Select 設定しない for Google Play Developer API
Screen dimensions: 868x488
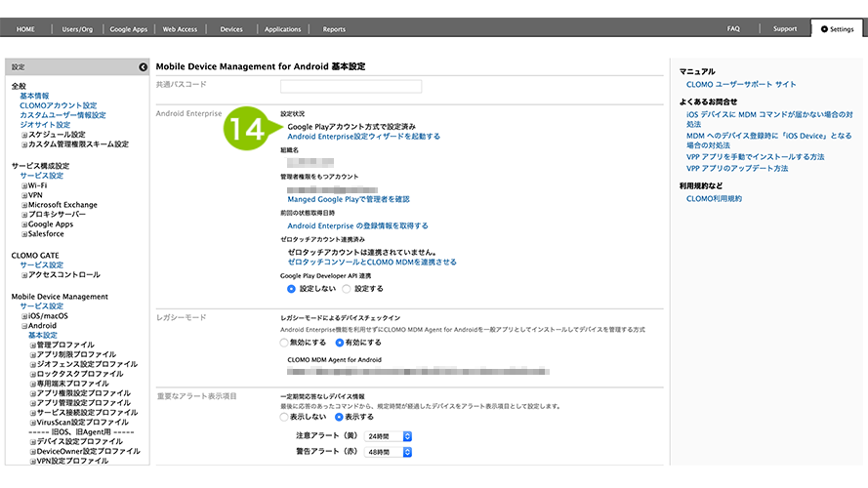point(291,289)
